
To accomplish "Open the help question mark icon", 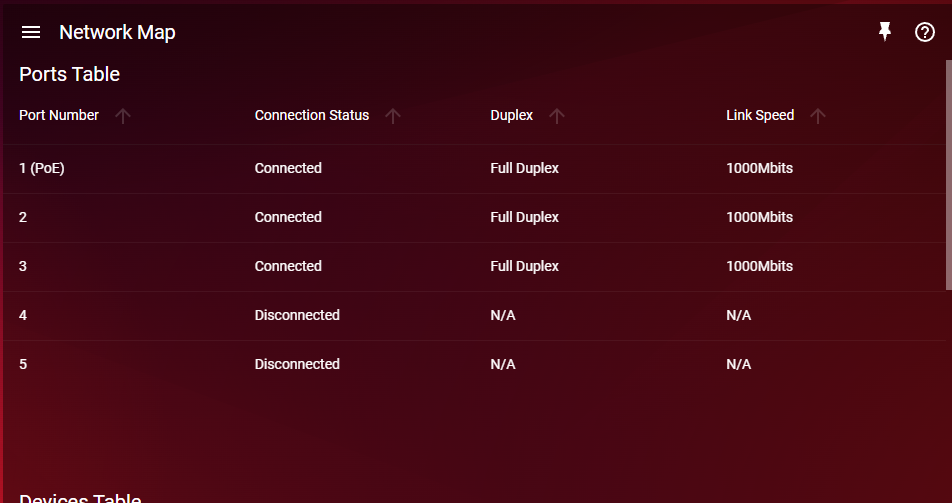I will pos(925,32).
